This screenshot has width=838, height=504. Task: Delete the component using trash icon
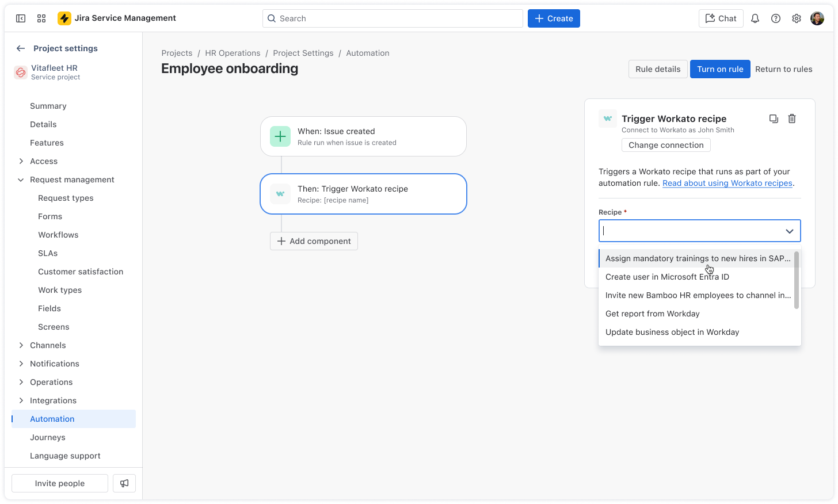pos(792,119)
